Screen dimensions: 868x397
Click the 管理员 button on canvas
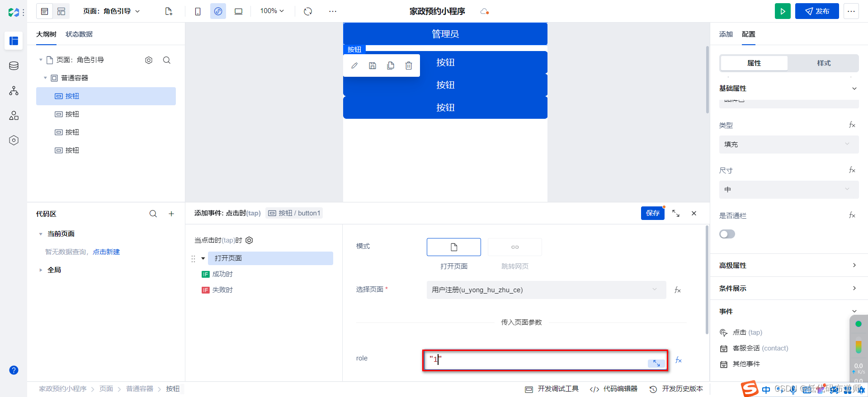coord(445,34)
